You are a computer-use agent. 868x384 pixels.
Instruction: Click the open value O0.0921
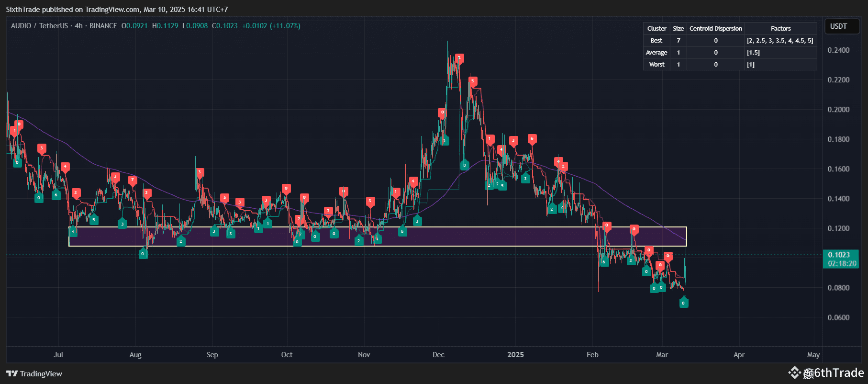(134, 26)
